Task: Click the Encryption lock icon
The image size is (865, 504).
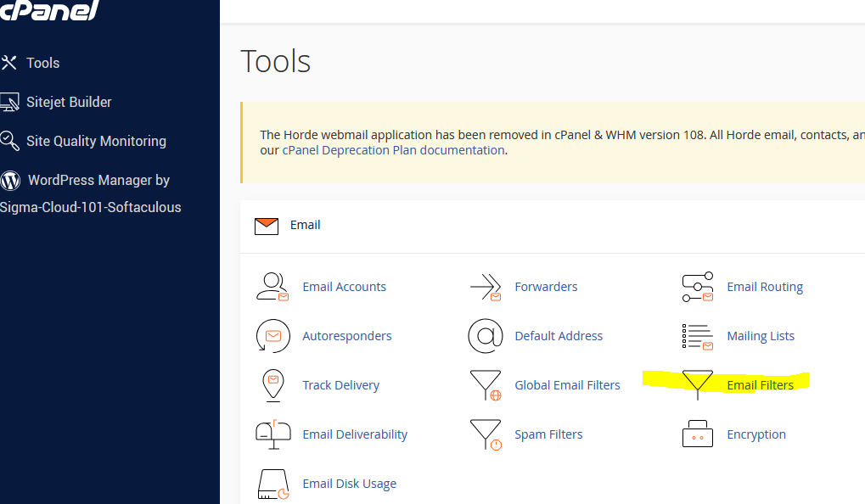Action: click(697, 434)
